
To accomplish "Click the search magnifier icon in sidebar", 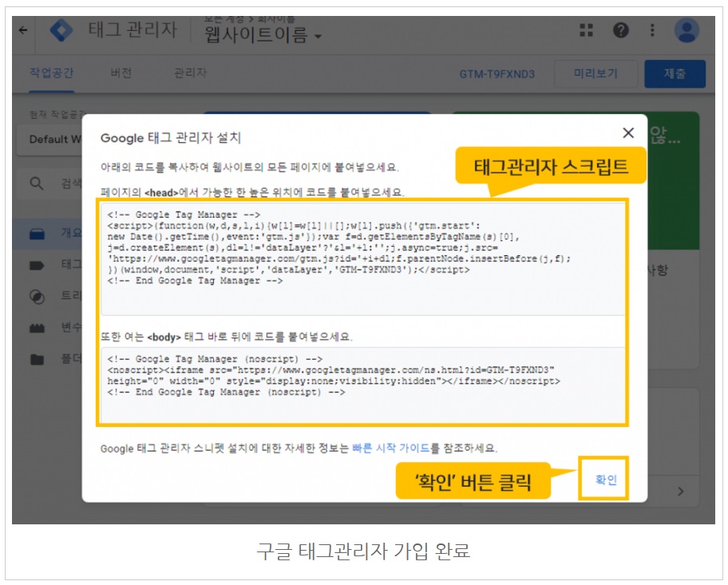I will (x=37, y=184).
